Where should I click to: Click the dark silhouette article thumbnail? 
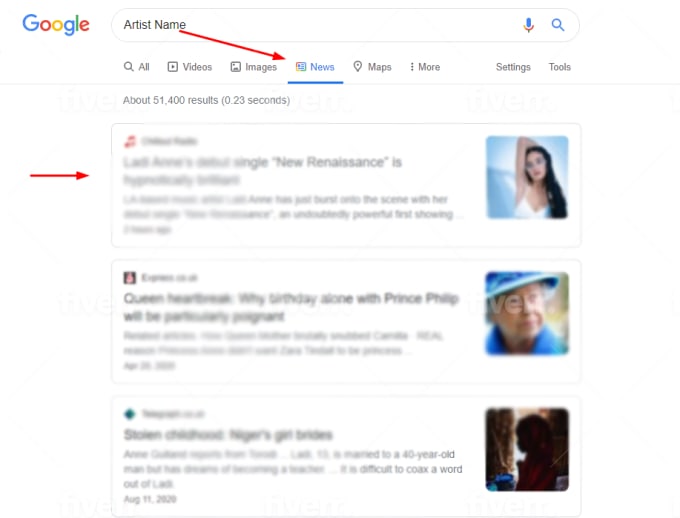[527, 449]
